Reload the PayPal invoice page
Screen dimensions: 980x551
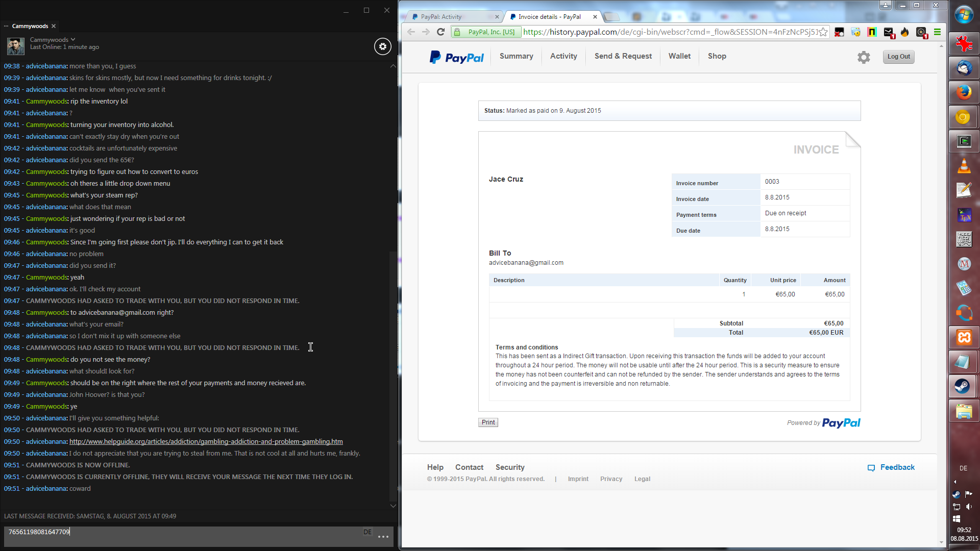441,32
